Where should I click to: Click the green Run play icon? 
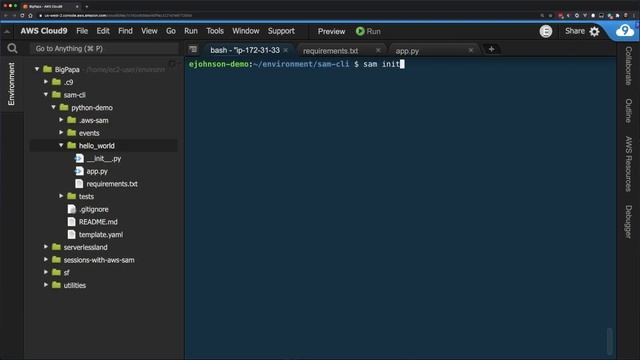pyautogui.click(x=360, y=31)
